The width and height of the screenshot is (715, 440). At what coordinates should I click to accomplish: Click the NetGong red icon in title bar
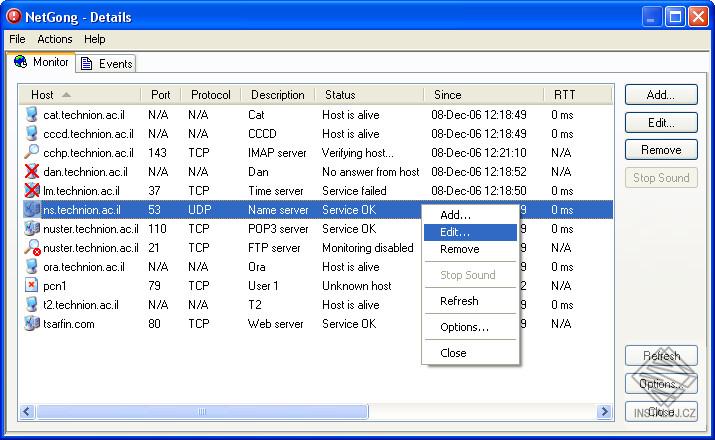[x=14, y=16]
